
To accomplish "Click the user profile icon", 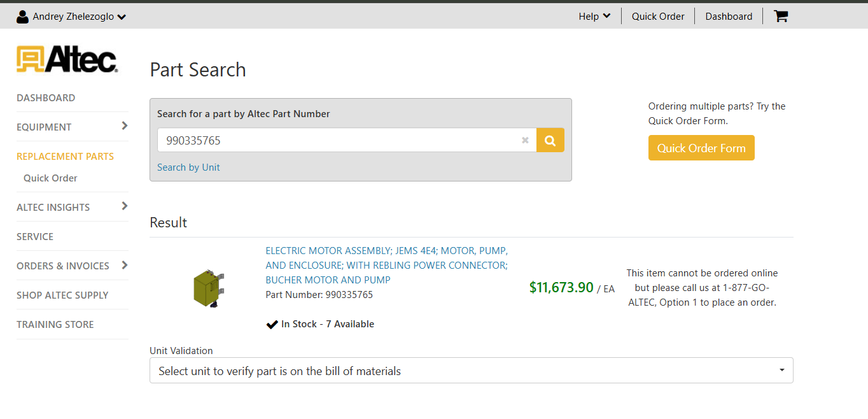I will [23, 17].
